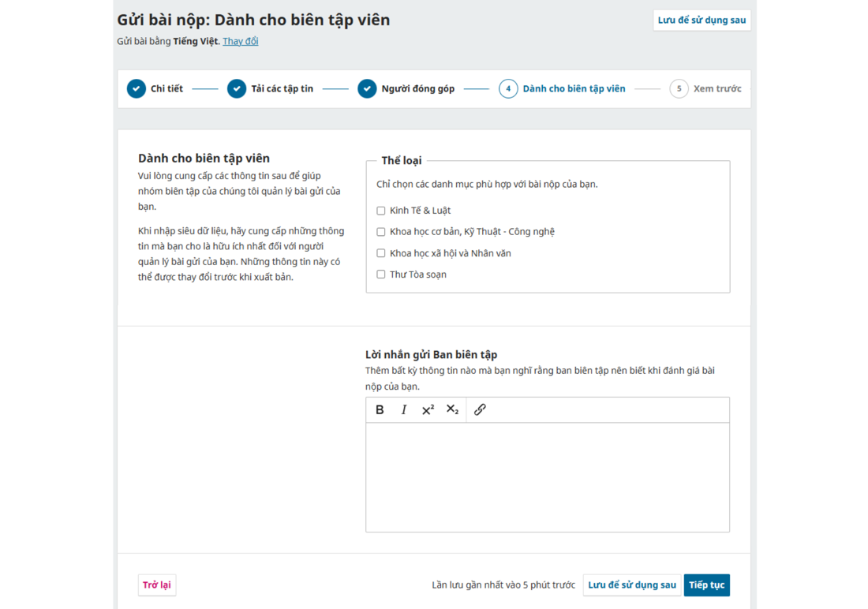Apply italic formatting in the editor
The height and width of the screenshot is (609, 868).
click(404, 410)
